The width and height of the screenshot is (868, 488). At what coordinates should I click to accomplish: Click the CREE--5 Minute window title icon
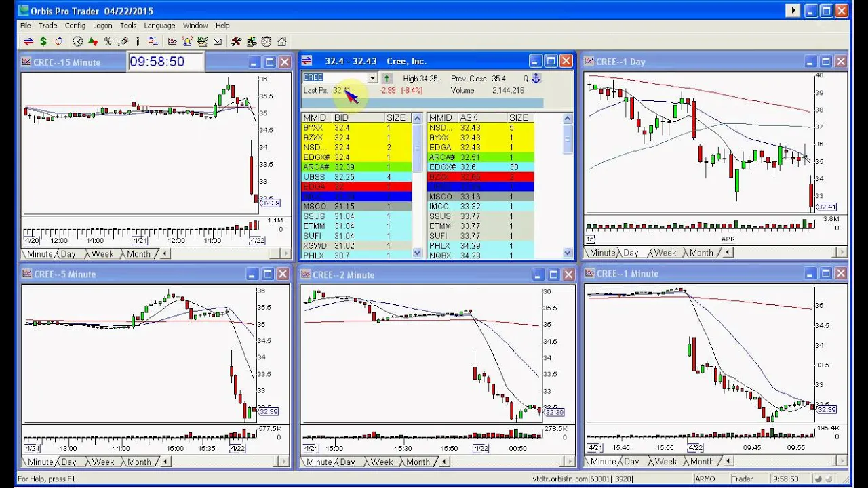pyautogui.click(x=26, y=274)
